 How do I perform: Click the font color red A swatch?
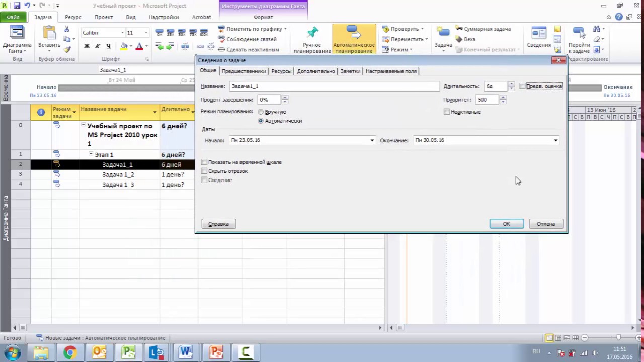click(x=139, y=46)
